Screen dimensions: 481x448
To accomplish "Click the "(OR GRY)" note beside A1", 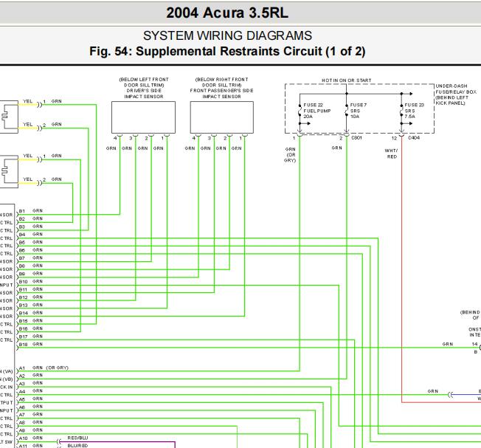I will pos(58,368).
